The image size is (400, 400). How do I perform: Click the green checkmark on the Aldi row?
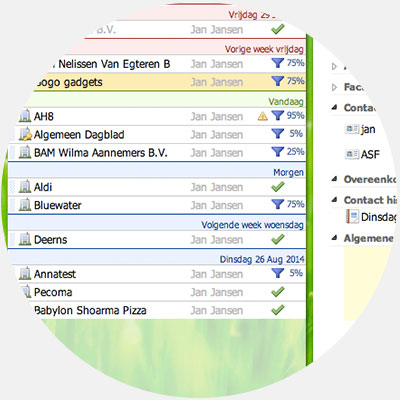(x=278, y=187)
